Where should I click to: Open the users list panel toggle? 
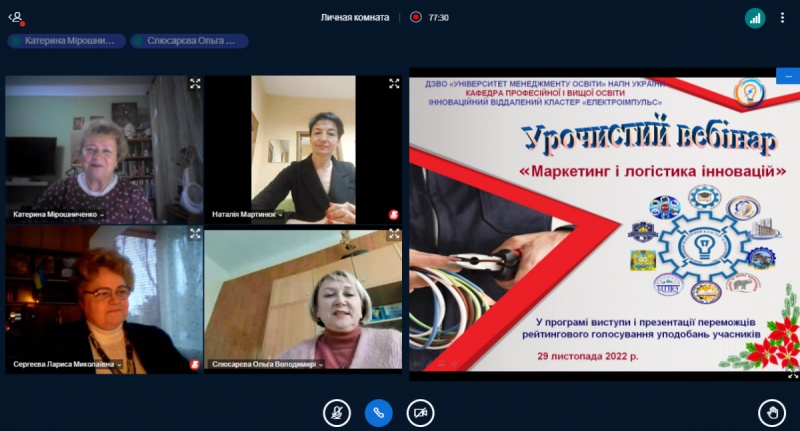point(16,17)
